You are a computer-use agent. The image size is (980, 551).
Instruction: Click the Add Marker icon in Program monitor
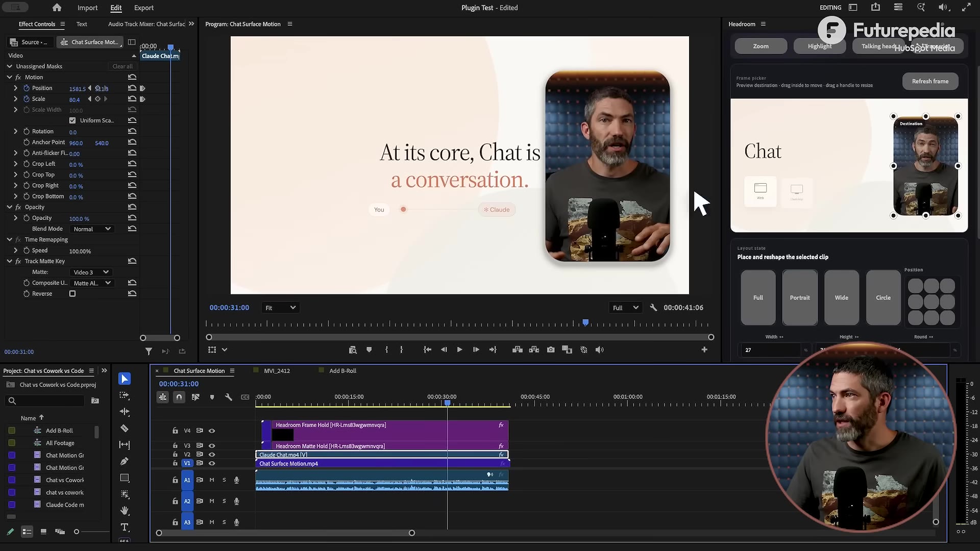pos(369,349)
